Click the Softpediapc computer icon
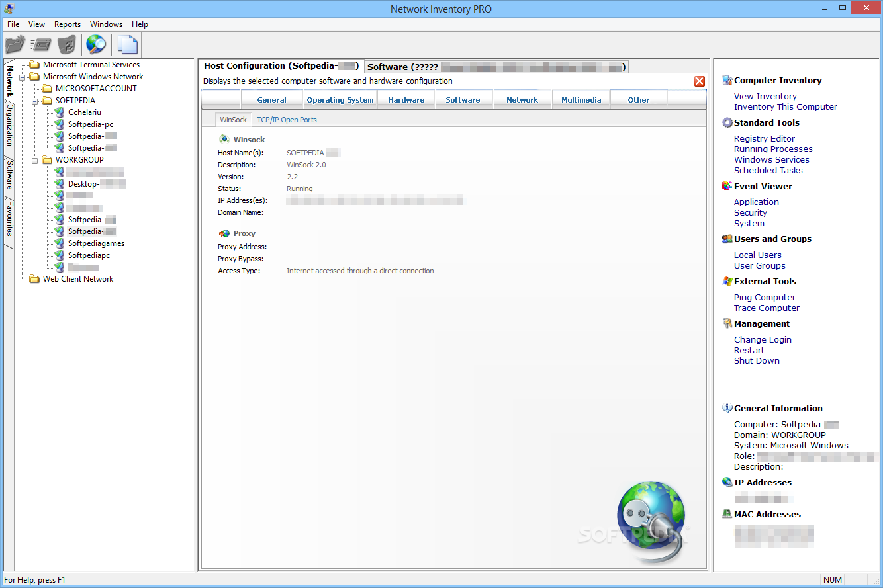Screen dimensions: 883x588 coord(60,255)
